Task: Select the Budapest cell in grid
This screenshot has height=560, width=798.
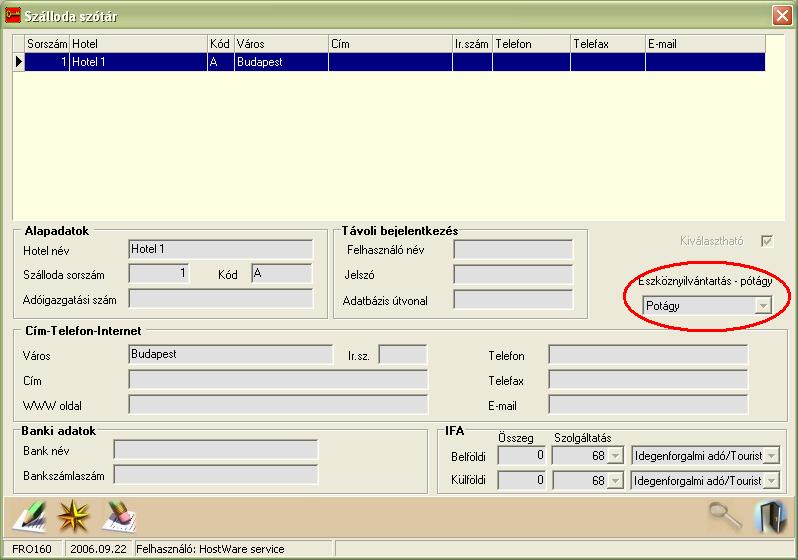Action: [x=281, y=62]
